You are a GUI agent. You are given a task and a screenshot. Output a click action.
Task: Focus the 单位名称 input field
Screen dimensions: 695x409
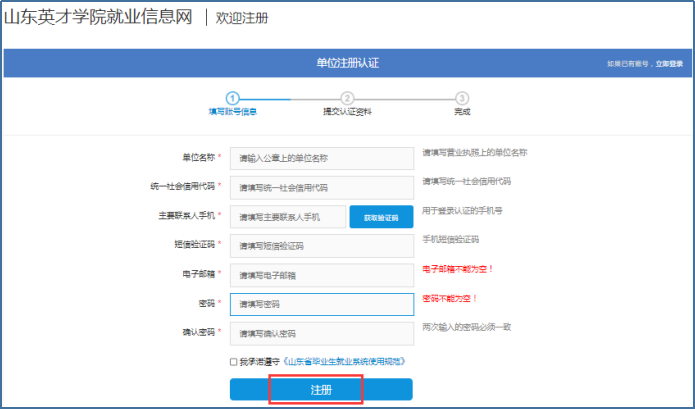(321, 158)
